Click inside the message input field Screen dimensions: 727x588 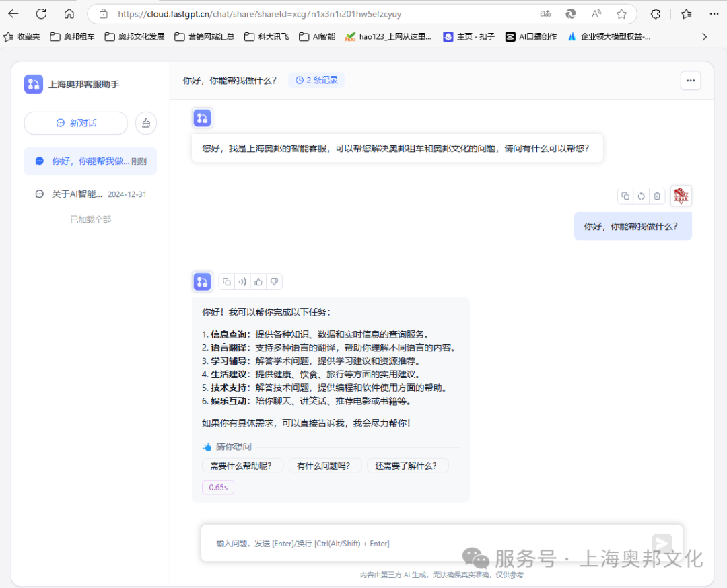(x=404, y=543)
